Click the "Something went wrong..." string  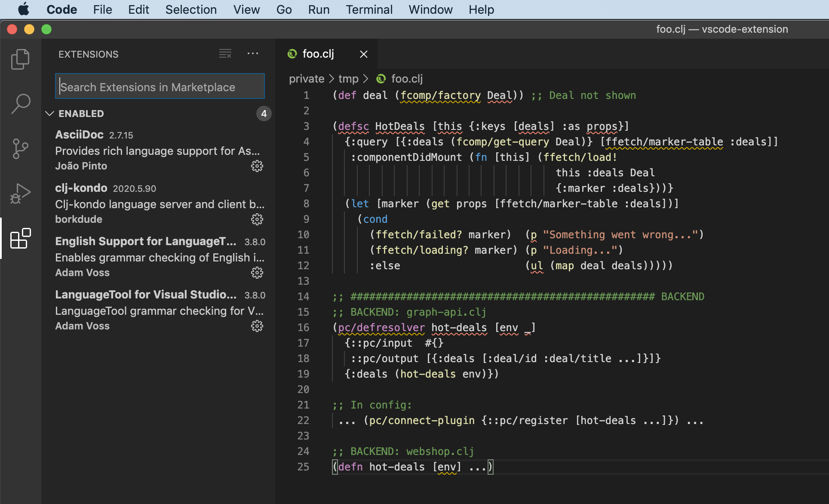click(x=620, y=235)
